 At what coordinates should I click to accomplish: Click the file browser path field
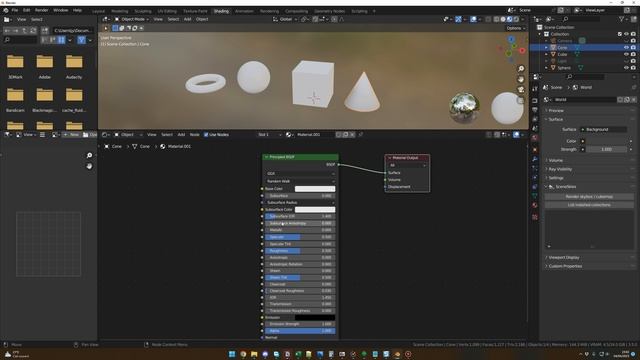point(73,31)
